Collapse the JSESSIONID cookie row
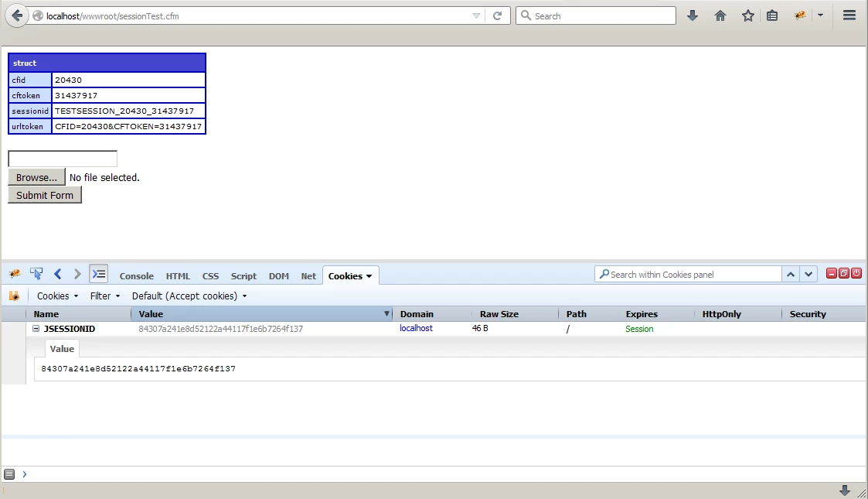 pos(36,329)
